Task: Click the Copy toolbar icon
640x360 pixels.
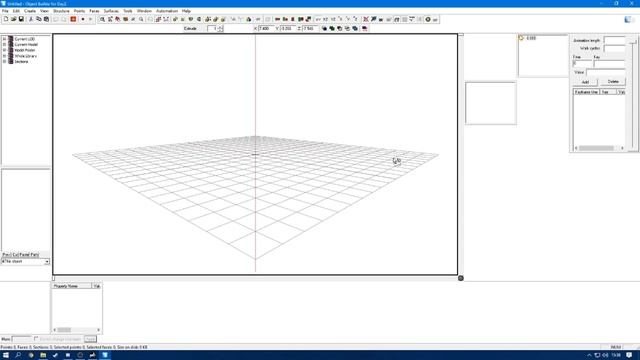Action: point(39,19)
